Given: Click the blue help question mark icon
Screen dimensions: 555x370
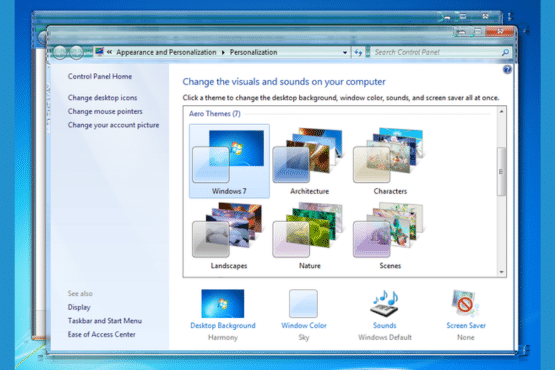Looking at the screenshot, I should (x=507, y=69).
